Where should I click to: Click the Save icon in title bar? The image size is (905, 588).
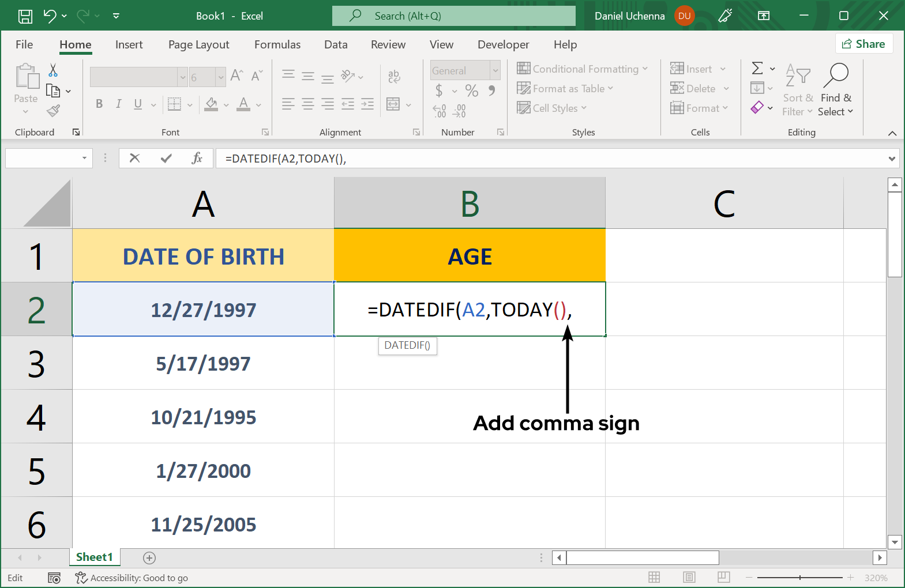coord(25,16)
